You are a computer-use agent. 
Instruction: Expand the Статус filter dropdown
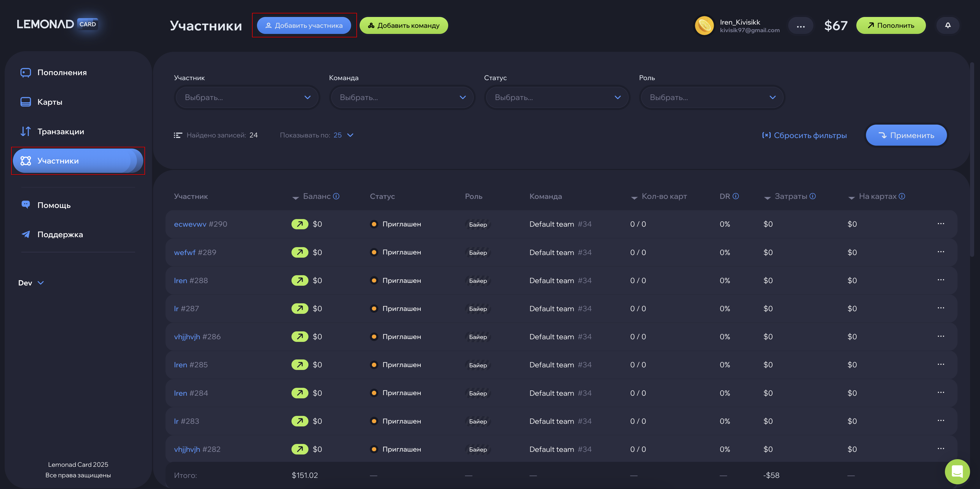click(557, 97)
